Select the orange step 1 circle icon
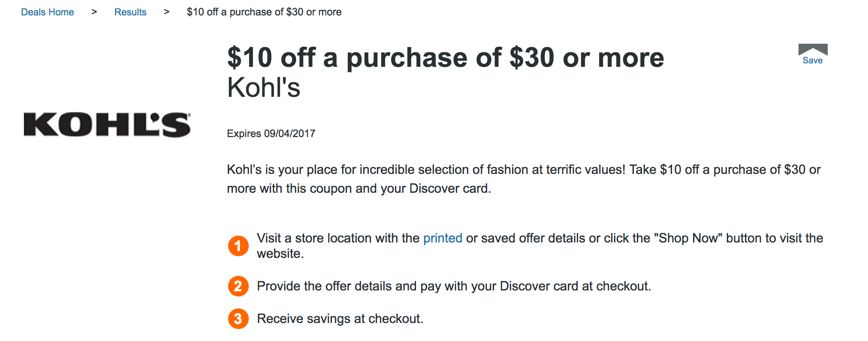868x341 pixels. pyautogui.click(x=238, y=246)
